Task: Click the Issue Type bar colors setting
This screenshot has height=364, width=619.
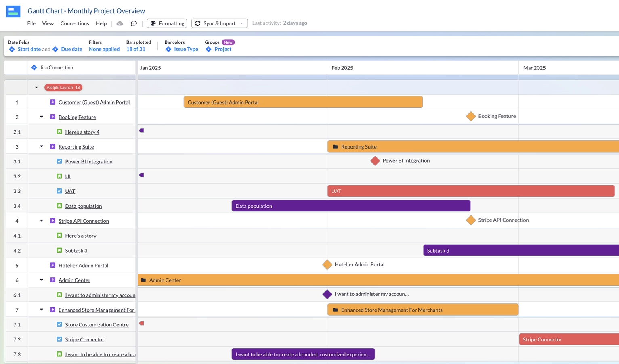Action: pyautogui.click(x=186, y=49)
